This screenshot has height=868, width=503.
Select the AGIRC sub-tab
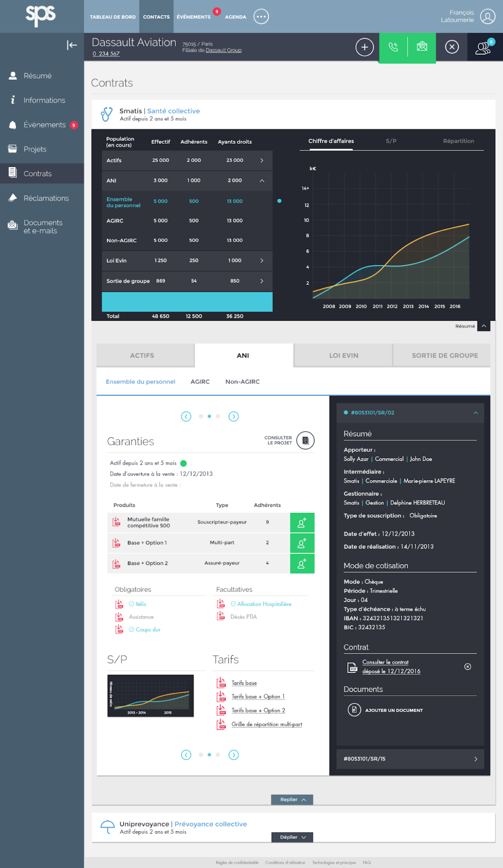(x=200, y=382)
